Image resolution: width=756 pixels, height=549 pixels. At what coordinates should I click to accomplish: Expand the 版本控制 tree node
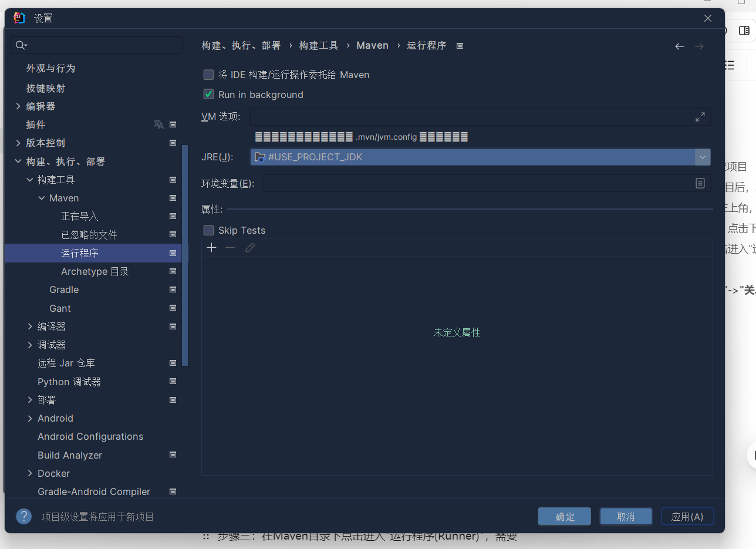(x=18, y=143)
